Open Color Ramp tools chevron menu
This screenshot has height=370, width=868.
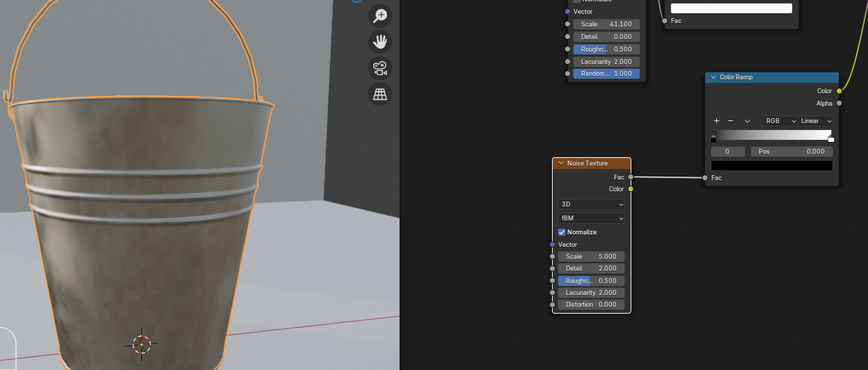coord(747,121)
